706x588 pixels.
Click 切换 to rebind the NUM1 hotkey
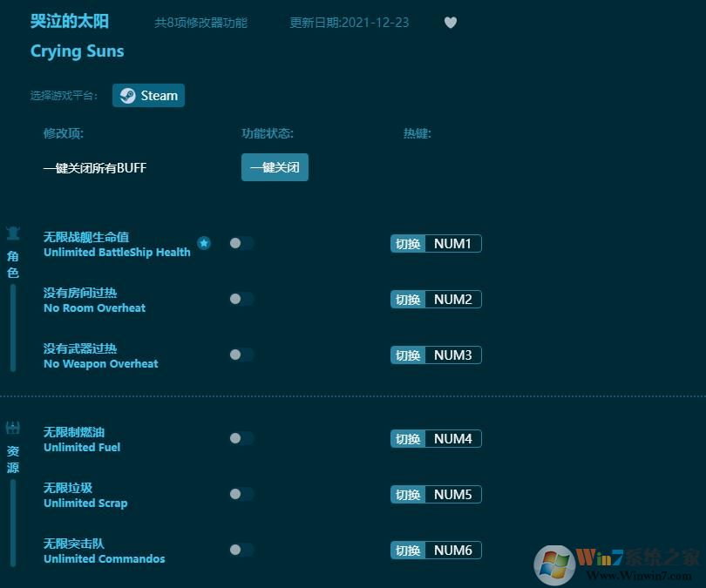click(408, 243)
